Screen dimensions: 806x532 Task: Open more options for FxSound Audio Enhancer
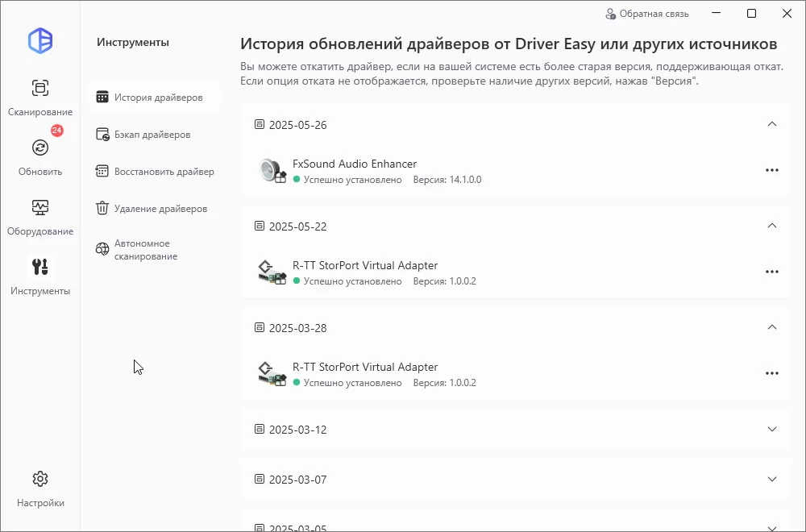(772, 170)
